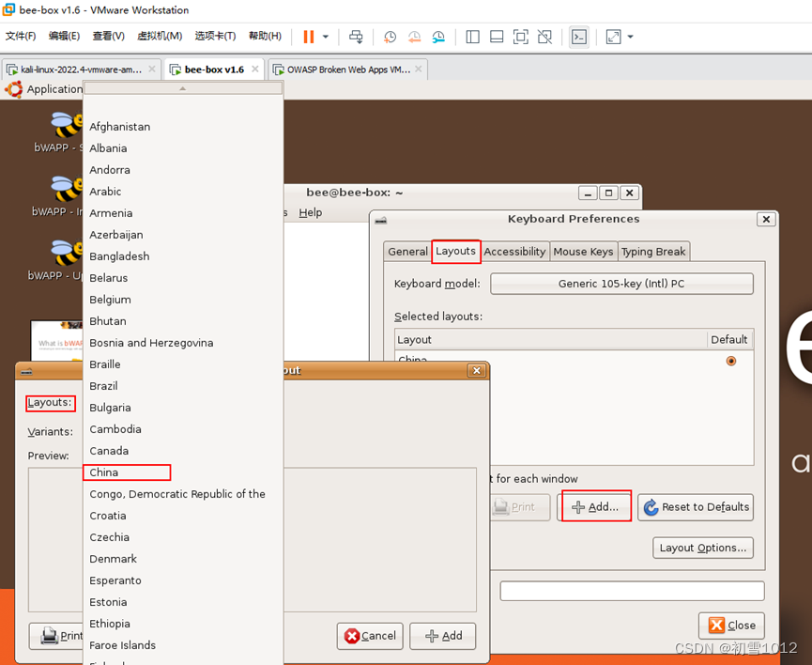Viewport: 812px width, 665px height.
Task: Enter full screen mode icon
Action: (520, 37)
